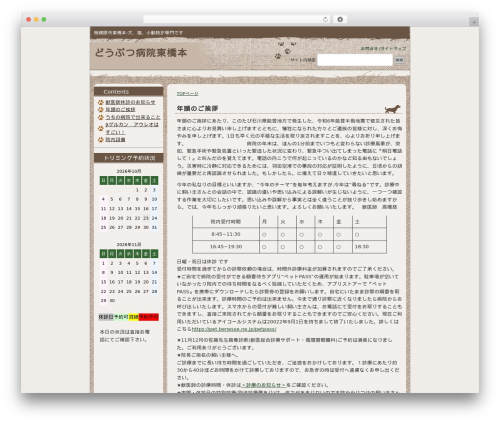The width and height of the screenshot is (500, 423).
Task: Open 年頭のご挨拶 in Contents menu
Action: [120, 110]
